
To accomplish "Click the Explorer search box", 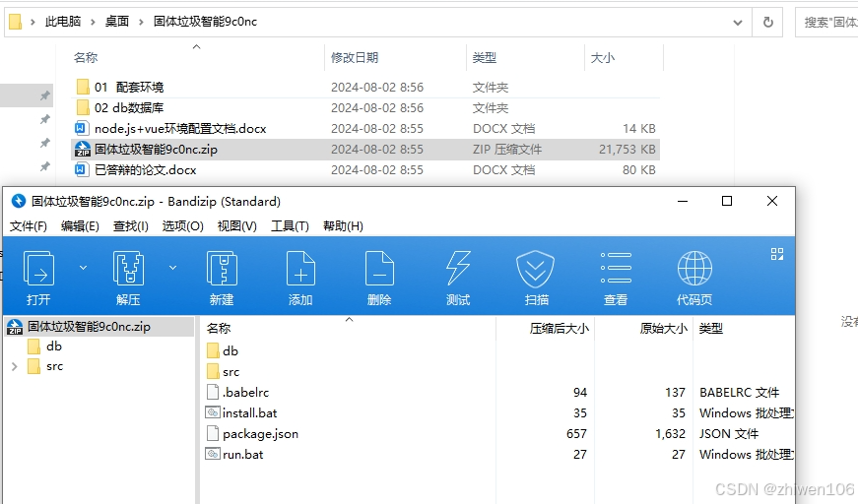I will [826, 23].
